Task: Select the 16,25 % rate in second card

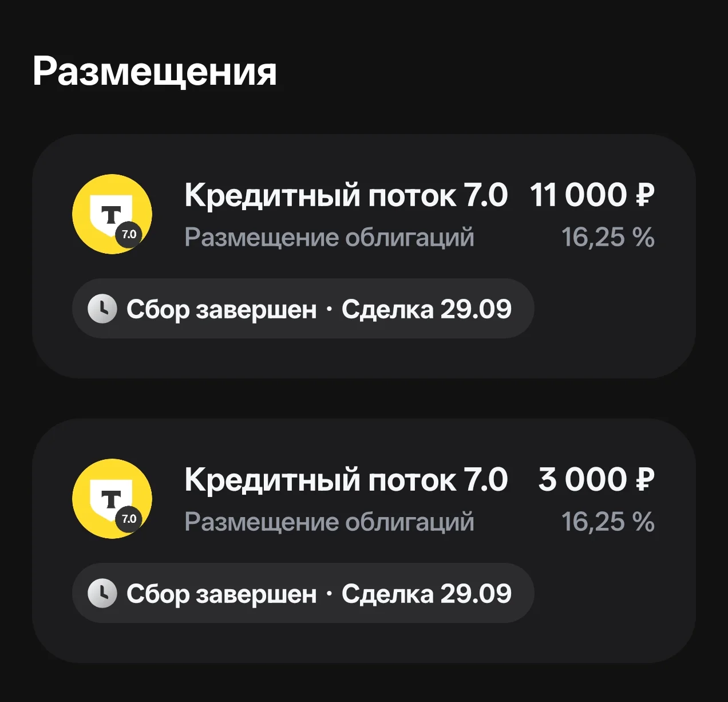Action: [x=608, y=522]
